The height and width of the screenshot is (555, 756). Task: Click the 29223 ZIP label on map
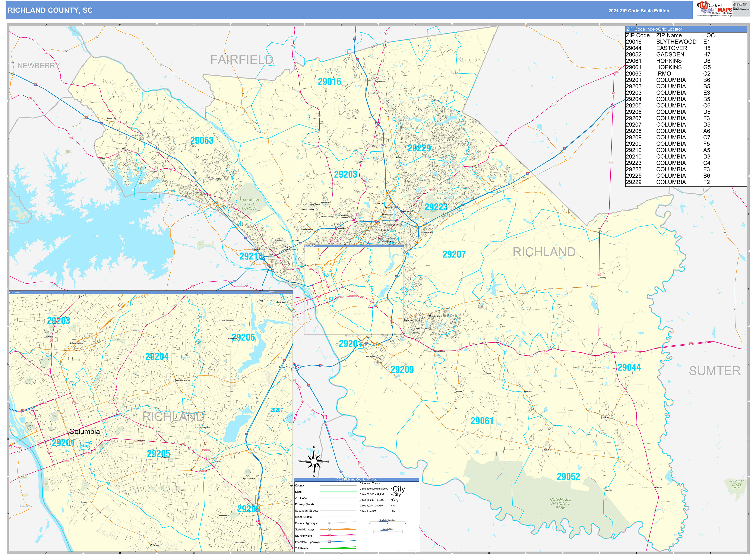[436, 207]
